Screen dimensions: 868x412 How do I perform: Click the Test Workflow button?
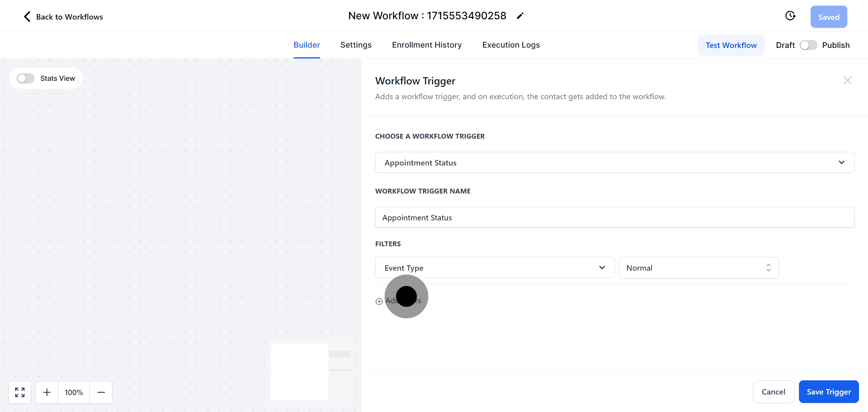pyautogui.click(x=731, y=45)
